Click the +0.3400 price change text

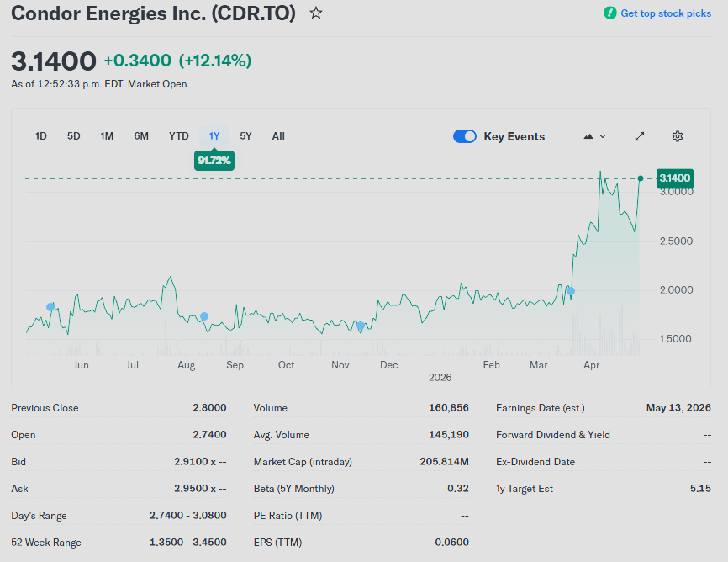(137, 61)
